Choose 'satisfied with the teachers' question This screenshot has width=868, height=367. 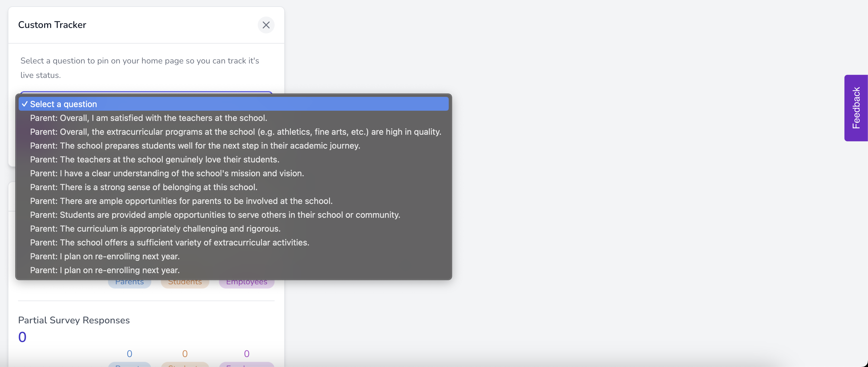[148, 118]
